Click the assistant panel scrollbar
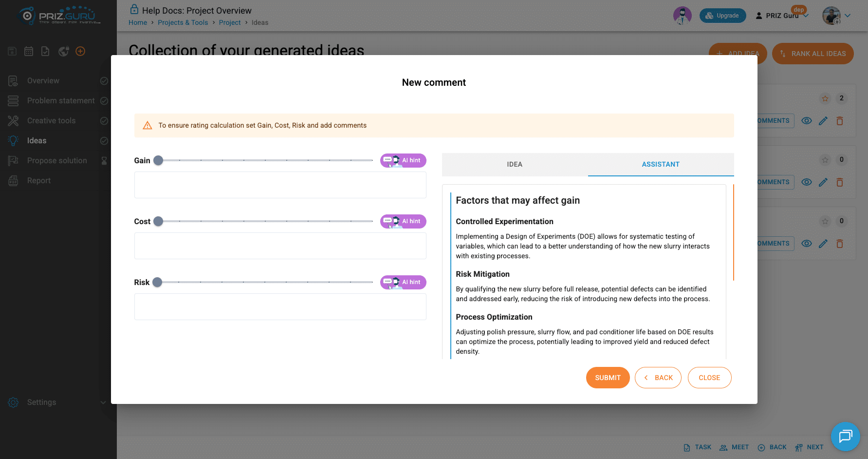Viewport: 868px width, 459px height. click(x=733, y=232)
